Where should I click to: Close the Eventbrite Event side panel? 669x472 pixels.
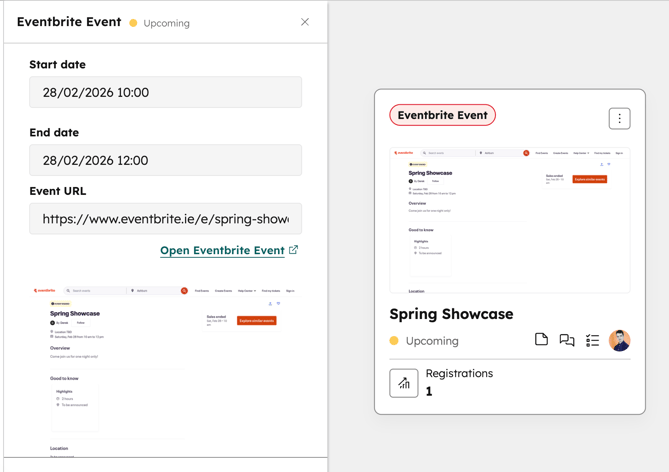click(x=305, y=22)
